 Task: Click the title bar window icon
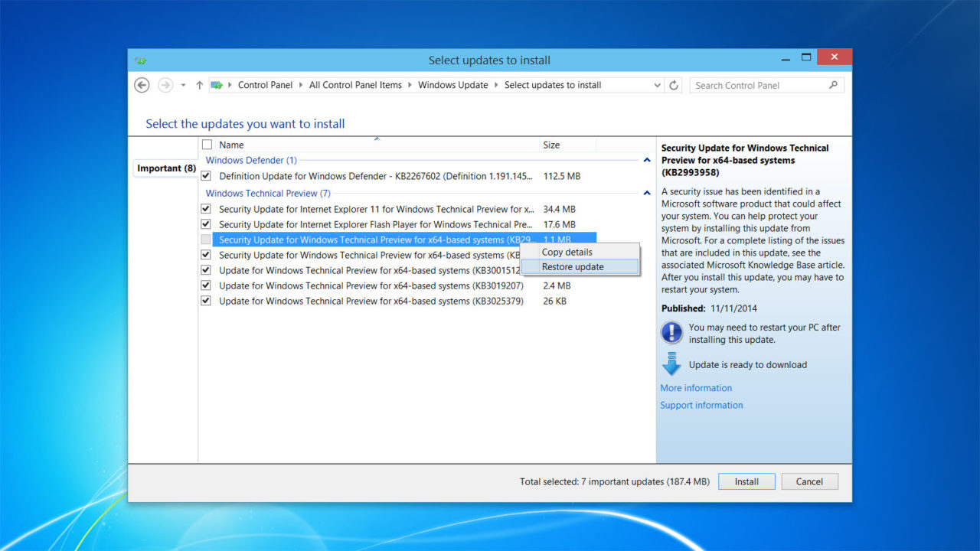(x=140, y=60)
